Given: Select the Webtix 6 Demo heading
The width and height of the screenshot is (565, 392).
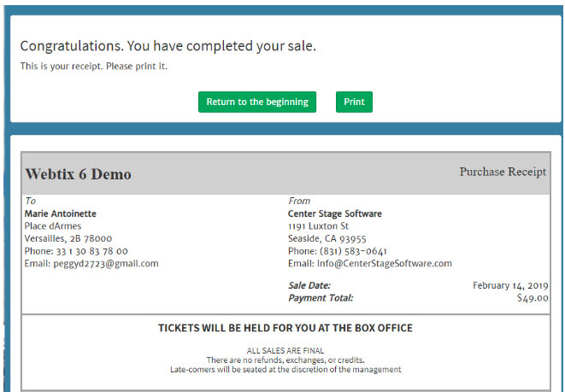Looking at the screenshot, I should (78, 174).
